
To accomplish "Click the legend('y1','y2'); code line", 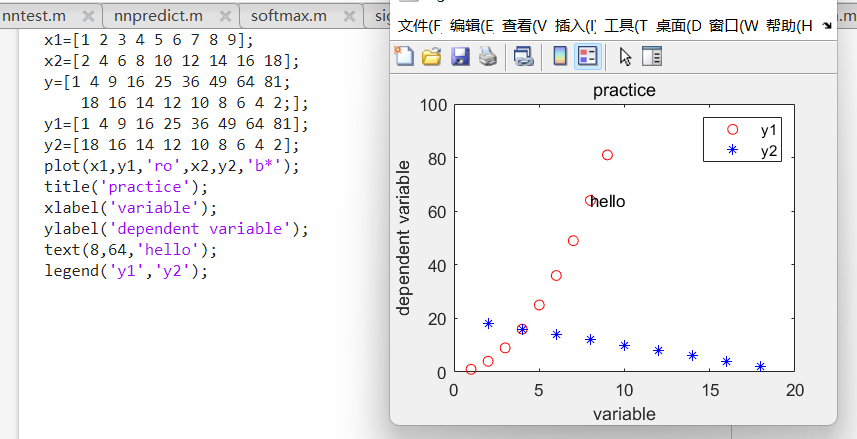I will tap(126, 271).
